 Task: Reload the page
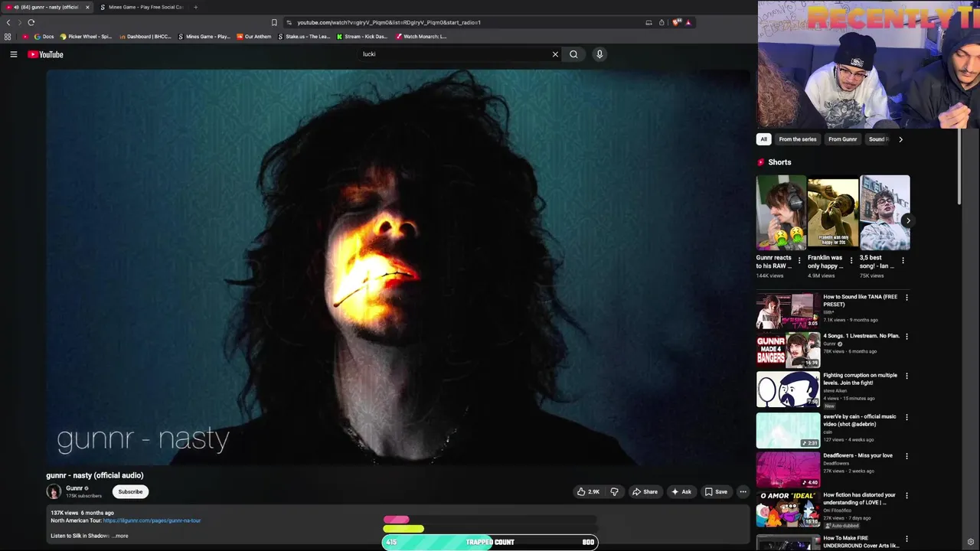(31, 22)
